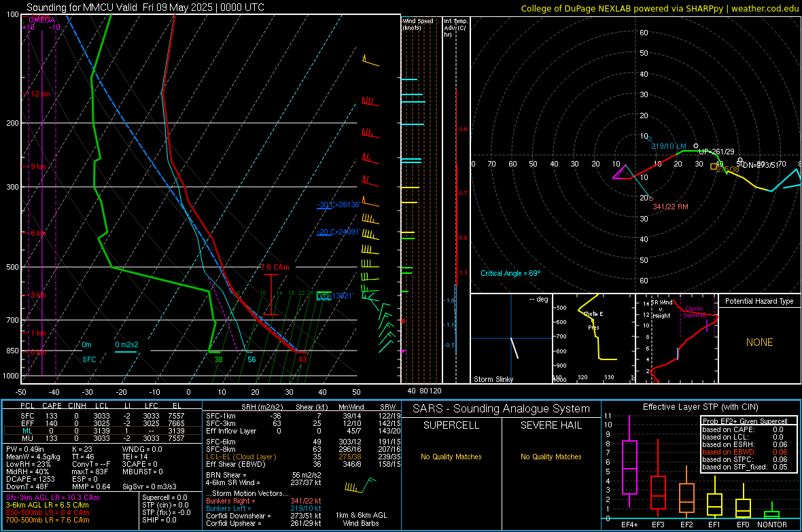Select the SFC parcel row
The width and height of the screenshot is (802, 532).
(103, 416)
